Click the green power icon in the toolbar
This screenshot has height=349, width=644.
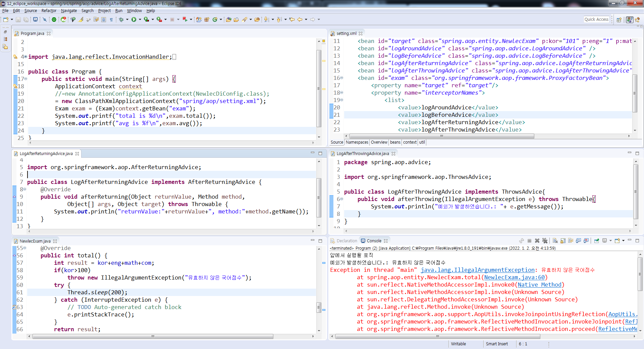click(x=54, y=19)
